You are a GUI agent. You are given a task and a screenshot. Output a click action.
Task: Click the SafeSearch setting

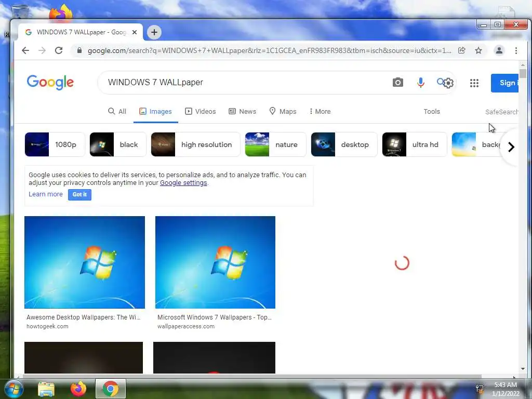[x=501, y=112]
